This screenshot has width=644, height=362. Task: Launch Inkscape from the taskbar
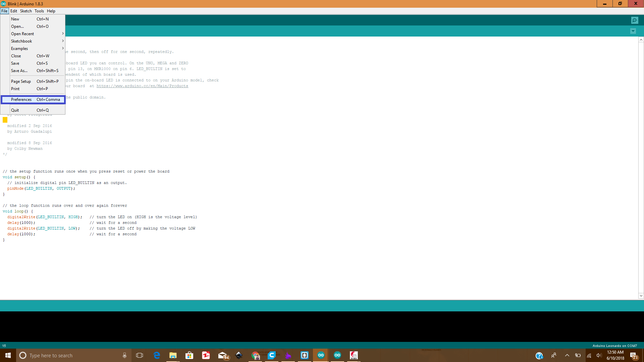coord(239,355)
